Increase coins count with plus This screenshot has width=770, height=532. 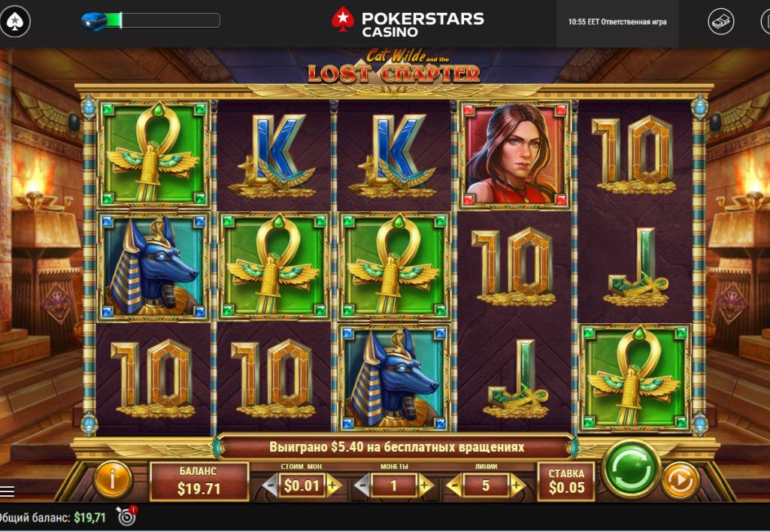(424, 486)
